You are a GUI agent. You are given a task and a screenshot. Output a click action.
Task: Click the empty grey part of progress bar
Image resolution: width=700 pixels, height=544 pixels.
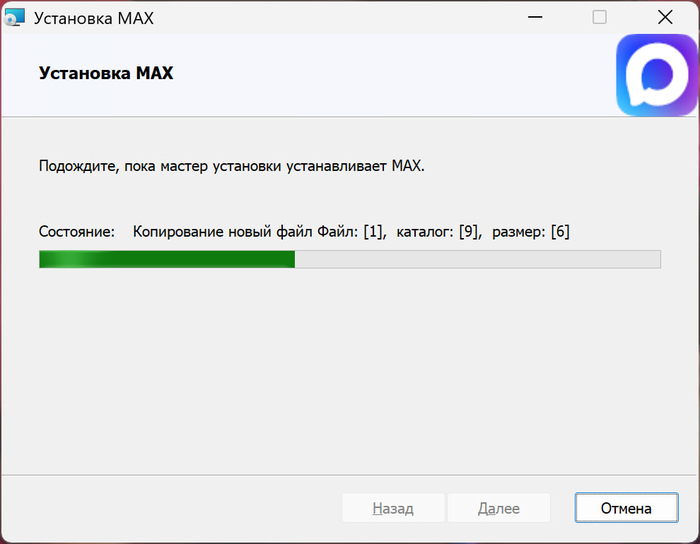(478, 259)
